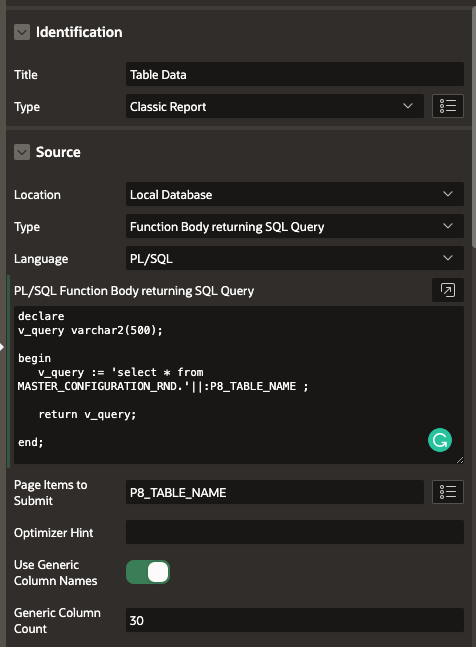Click the vertical scrollbar on the right edge
This screenshot has width=476, height=647.
click(x=474, y=127)
